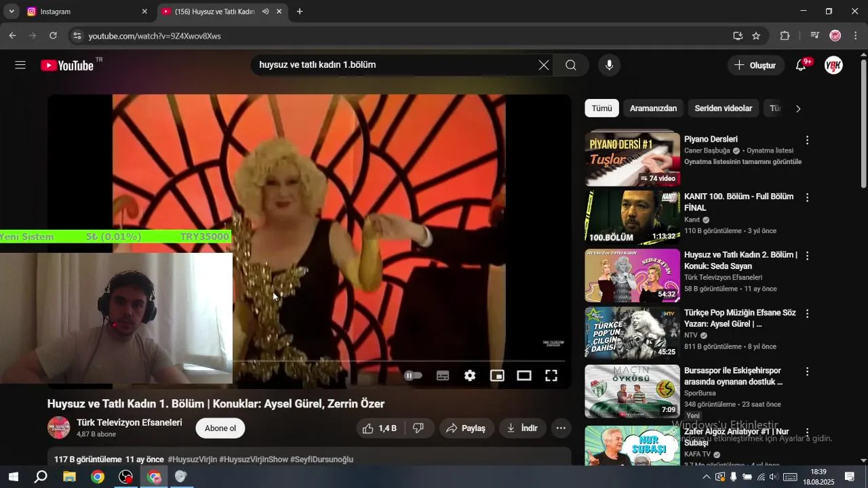
Task: Open Türk Televizyon Efsaneleri channel avatar
Action: tap(58, 428)
